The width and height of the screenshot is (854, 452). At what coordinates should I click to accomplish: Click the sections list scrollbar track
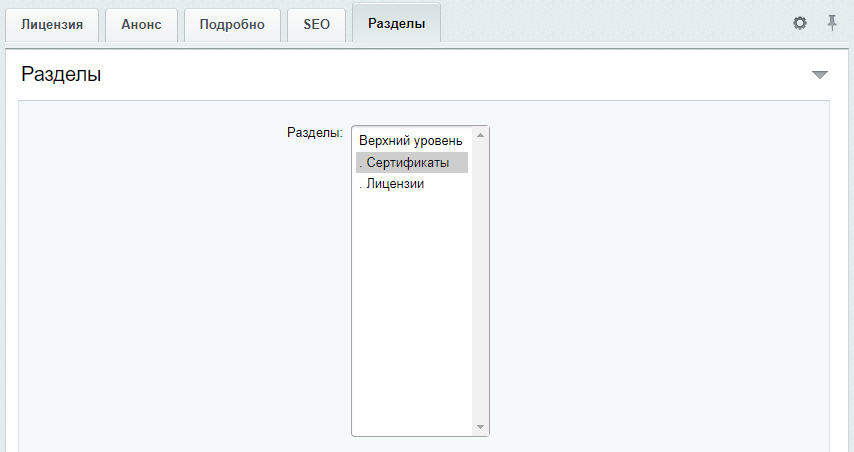pyautogui.click(x=480, y=281)
